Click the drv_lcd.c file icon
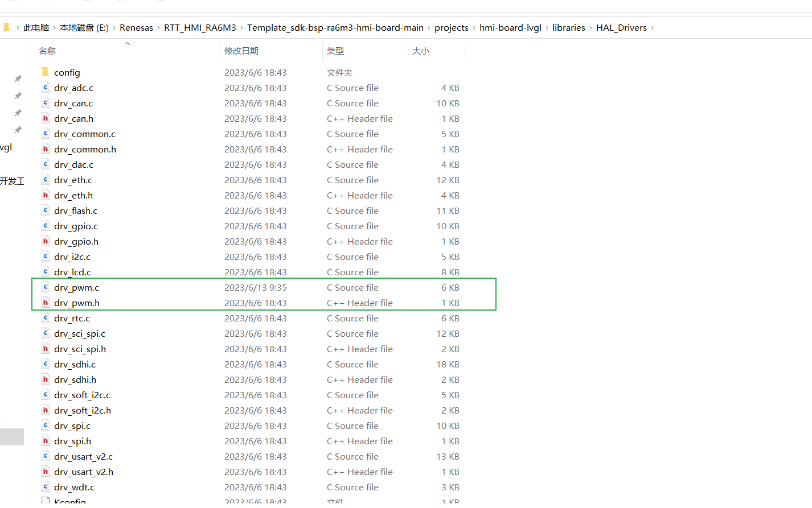The width and height of the screenshot is (812, 508). (46, 271)
